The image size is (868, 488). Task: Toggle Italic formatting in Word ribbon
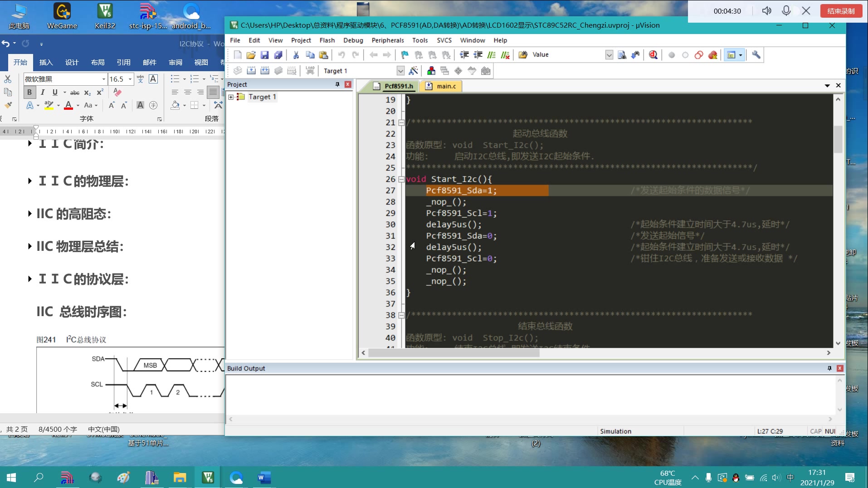(x=43, y=93)
